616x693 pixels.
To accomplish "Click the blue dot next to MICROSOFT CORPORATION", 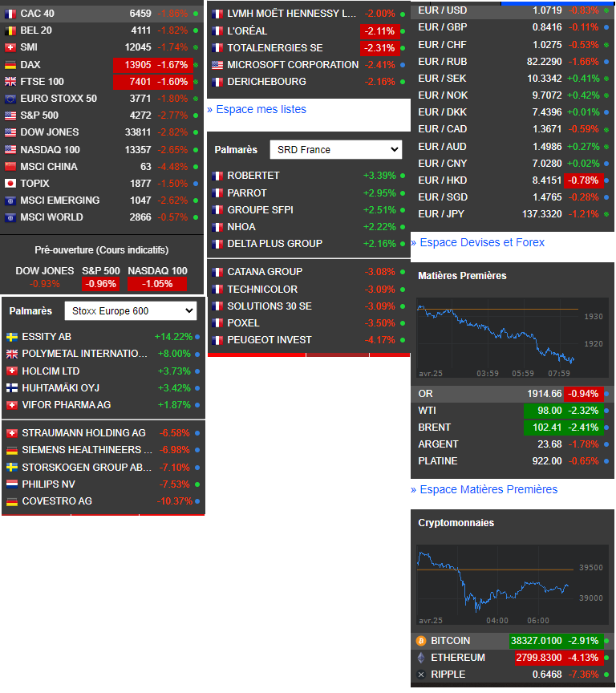I will tap(403, 65).
